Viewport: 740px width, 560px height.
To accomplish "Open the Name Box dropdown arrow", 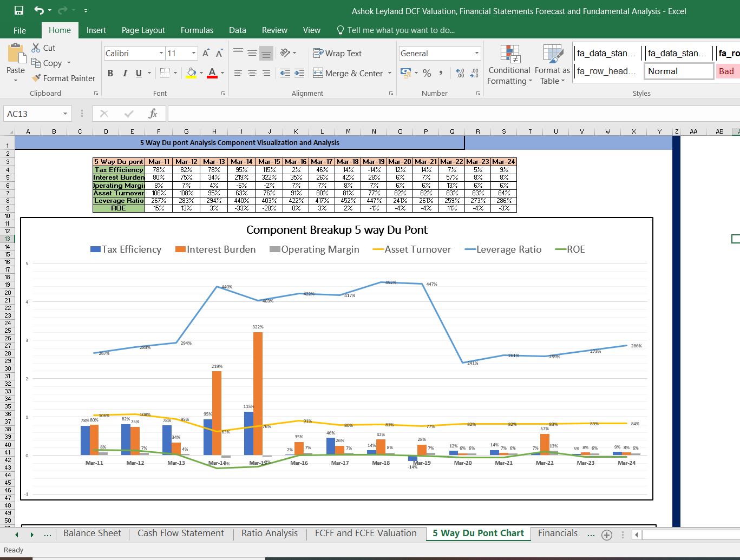I will (65, 114).
